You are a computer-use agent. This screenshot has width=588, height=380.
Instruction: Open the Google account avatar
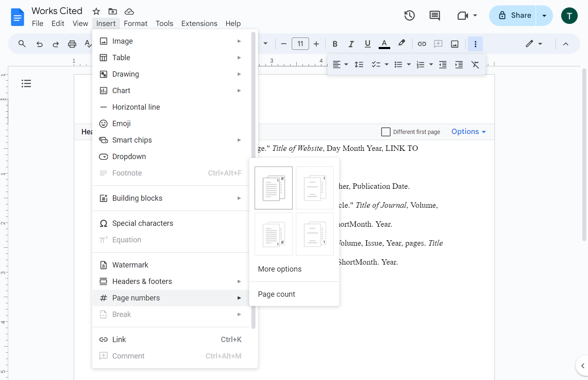click(569, 16)
